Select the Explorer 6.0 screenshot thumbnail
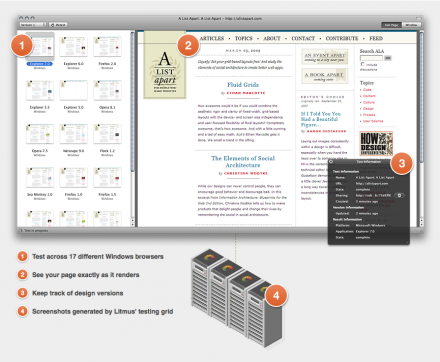The image size is (440, 362). click(x=74, y=47)
